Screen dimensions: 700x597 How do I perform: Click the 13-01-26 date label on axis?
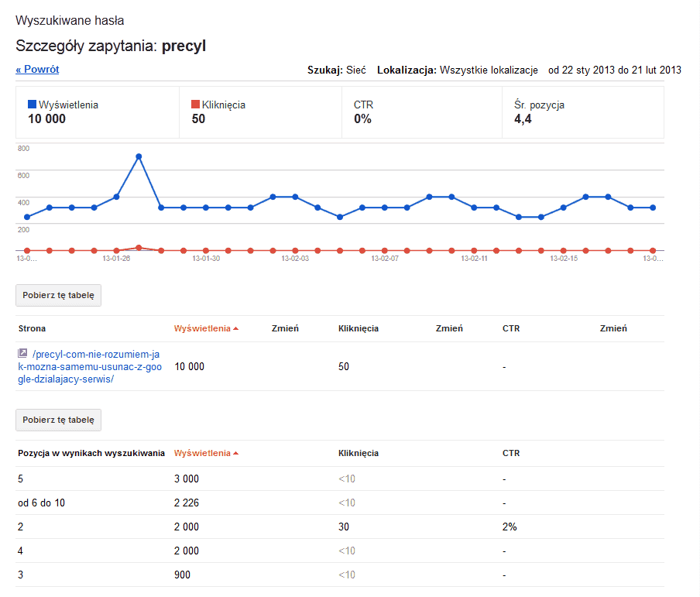click(116, 259)
